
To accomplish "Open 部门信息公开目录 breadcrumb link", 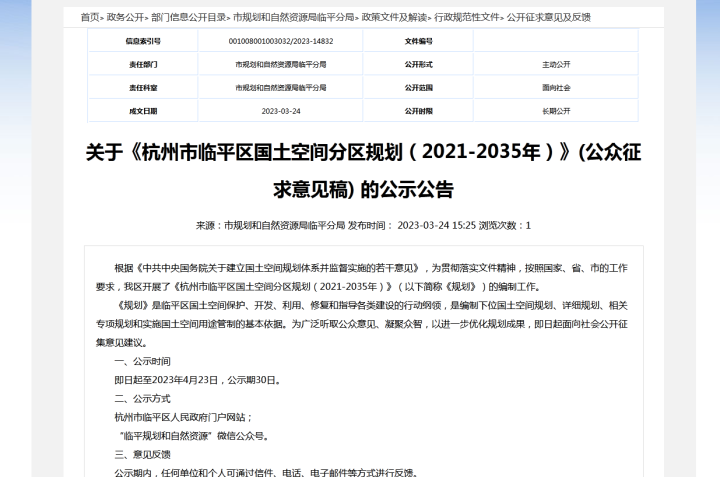I will 188,17.
